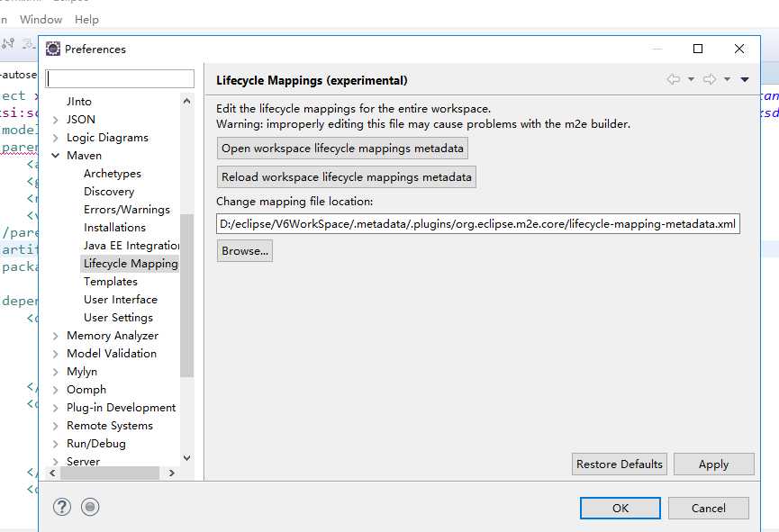Select Java EE Integration under Maven
Screen dimensions: 779x532
point(131,246)
